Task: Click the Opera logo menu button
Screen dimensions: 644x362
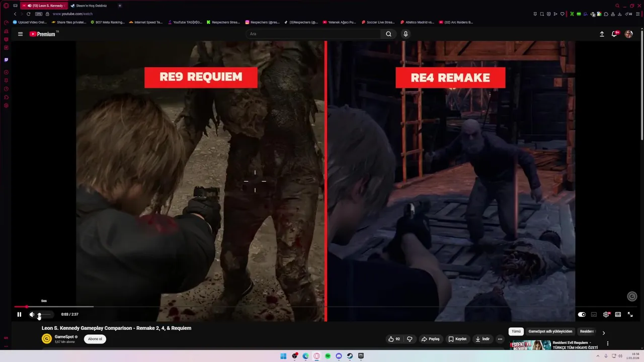Action: pos(6,6)
